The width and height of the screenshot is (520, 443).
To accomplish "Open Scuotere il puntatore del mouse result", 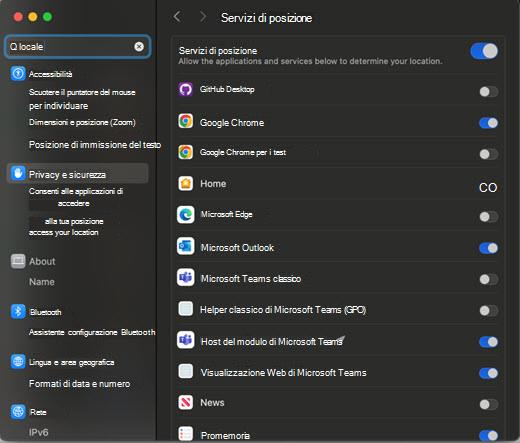I will 82,99.
